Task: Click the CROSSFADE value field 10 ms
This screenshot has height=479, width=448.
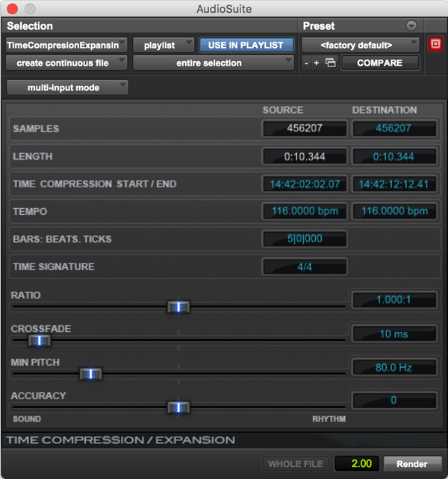Action: pos(394,334)
